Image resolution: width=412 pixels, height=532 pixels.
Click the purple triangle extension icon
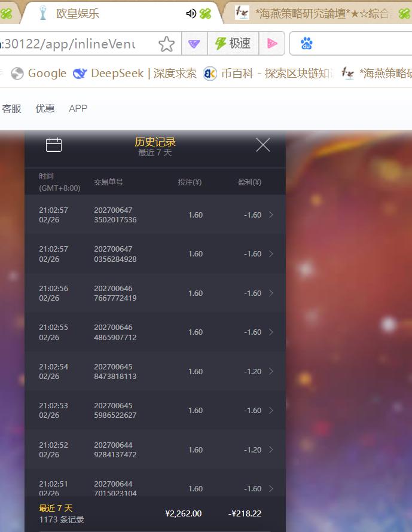coord(194,44)
